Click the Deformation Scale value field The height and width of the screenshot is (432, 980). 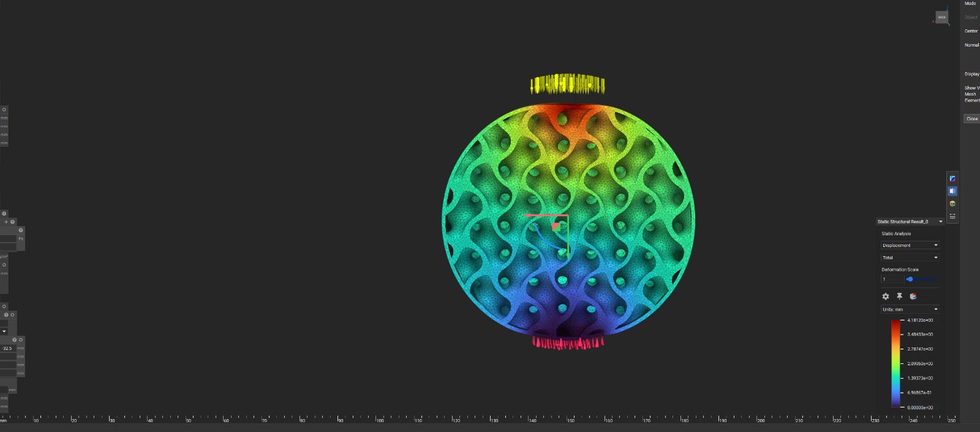tap(892, 279)
